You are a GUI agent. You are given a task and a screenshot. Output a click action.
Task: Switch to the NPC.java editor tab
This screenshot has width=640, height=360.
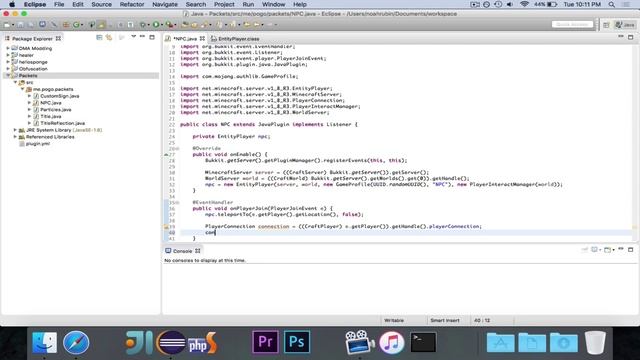(185, 39)
